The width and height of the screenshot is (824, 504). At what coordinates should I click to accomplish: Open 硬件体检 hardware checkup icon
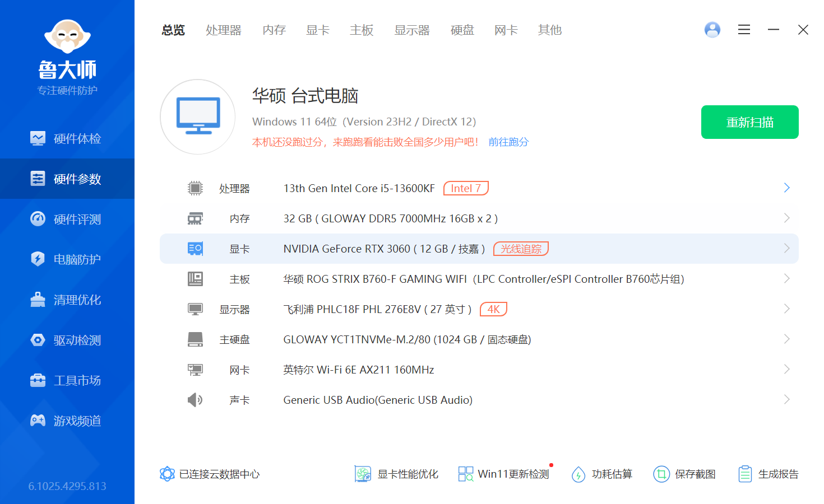(x=38, y=138)
